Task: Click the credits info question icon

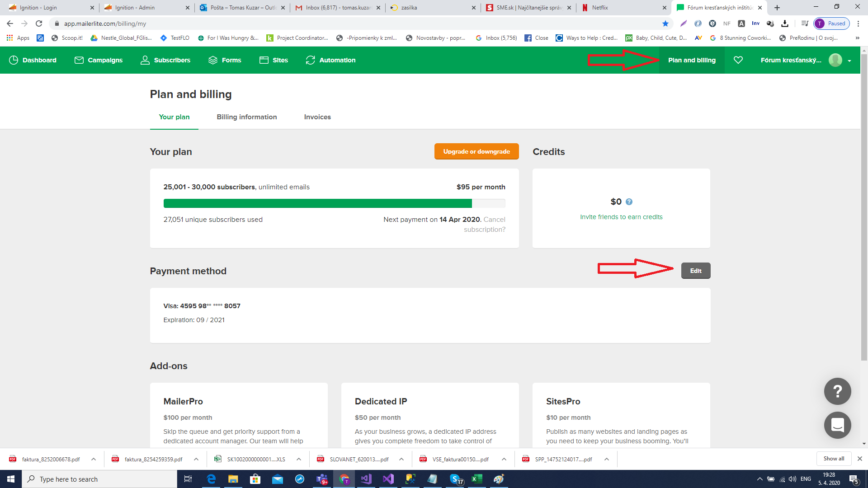Action: 629,202
